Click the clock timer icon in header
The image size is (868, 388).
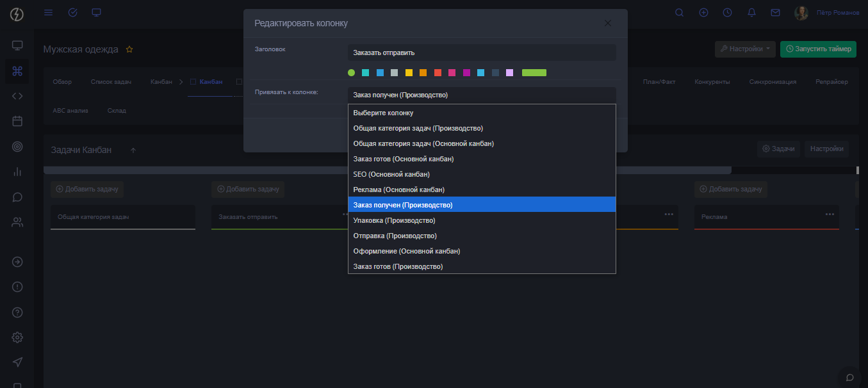(x=727, y=13)
